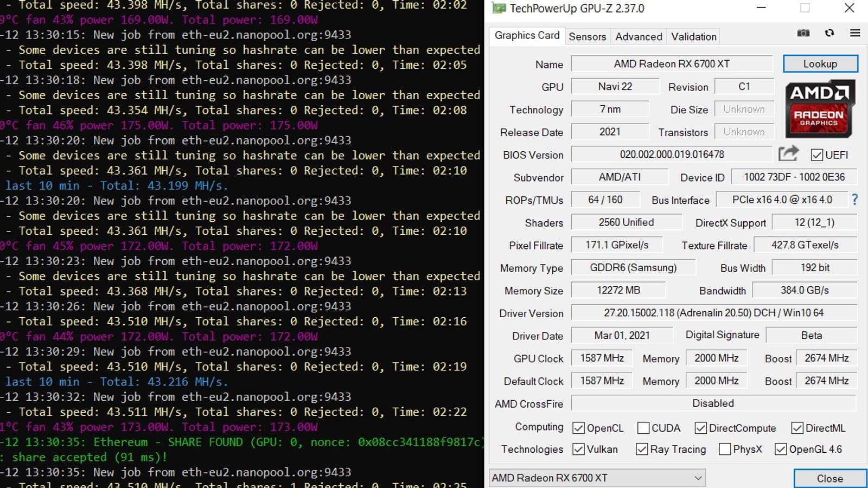The width and height of the screenshot is (868, 488).
Task: Click the Bandwidth value 384.0 GB/s
Action: coord(805,290)
